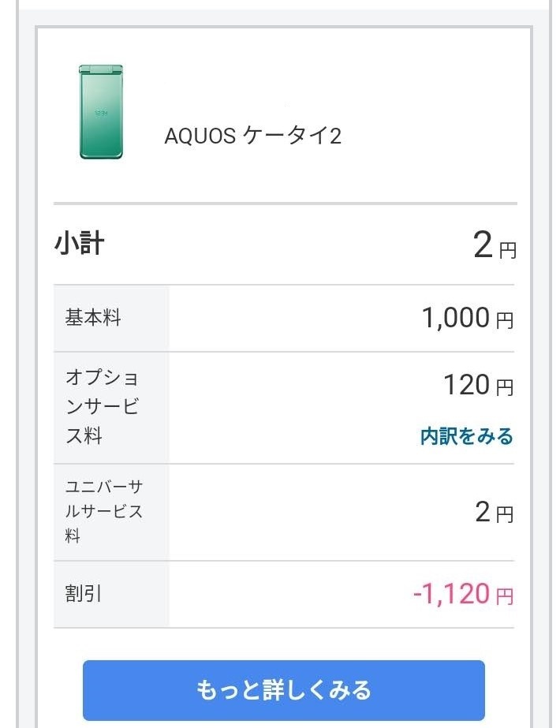Click the 円 symbol beside the 小計 amount

pos(507,251)
